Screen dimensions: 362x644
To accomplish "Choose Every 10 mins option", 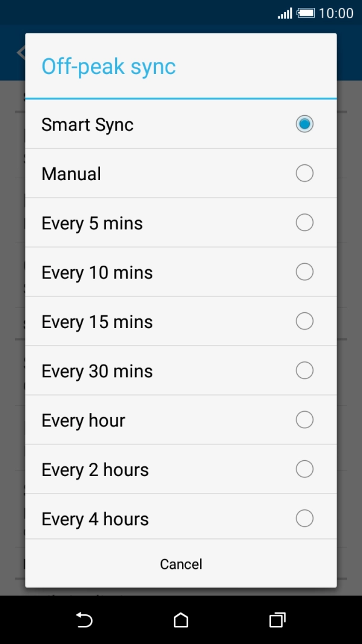I will coord(180,272).
